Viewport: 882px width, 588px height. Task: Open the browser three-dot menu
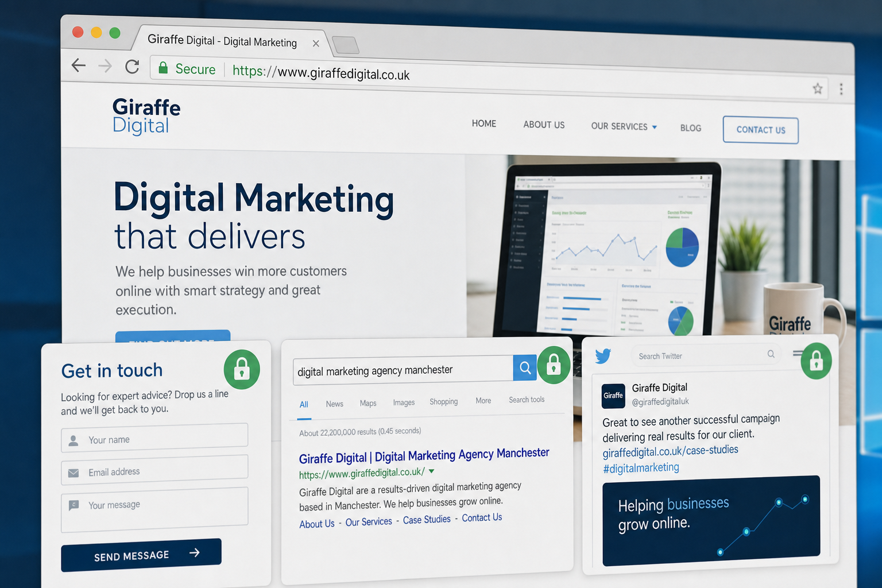coord(841,89)
